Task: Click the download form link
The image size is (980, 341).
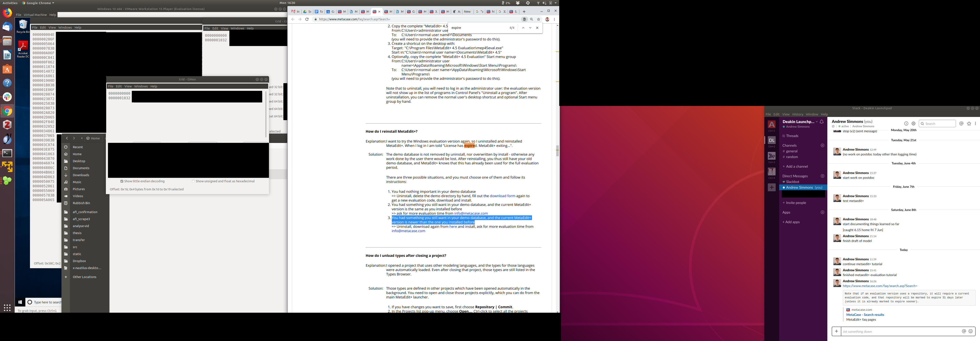Action: (502, 196)
